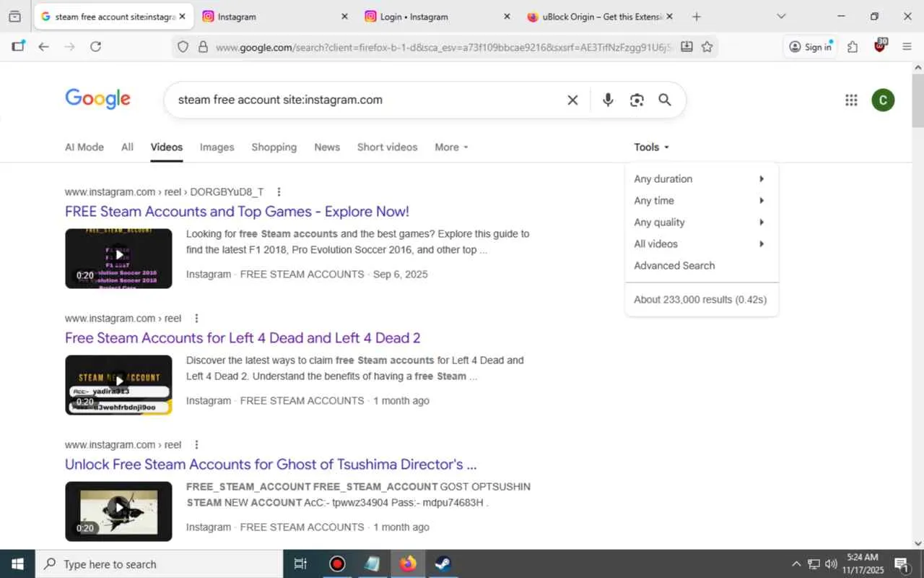Viewport: 924px width, 578px height.
Task: Click the Sign in button
Action: 810,47
